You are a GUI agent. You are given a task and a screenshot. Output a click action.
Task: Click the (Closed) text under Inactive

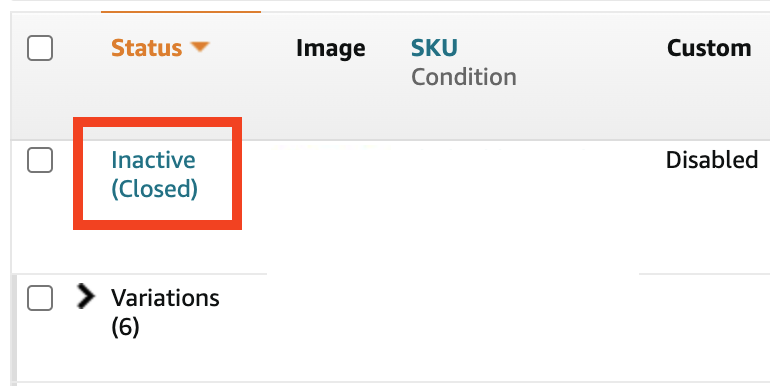tap(154, 189)
